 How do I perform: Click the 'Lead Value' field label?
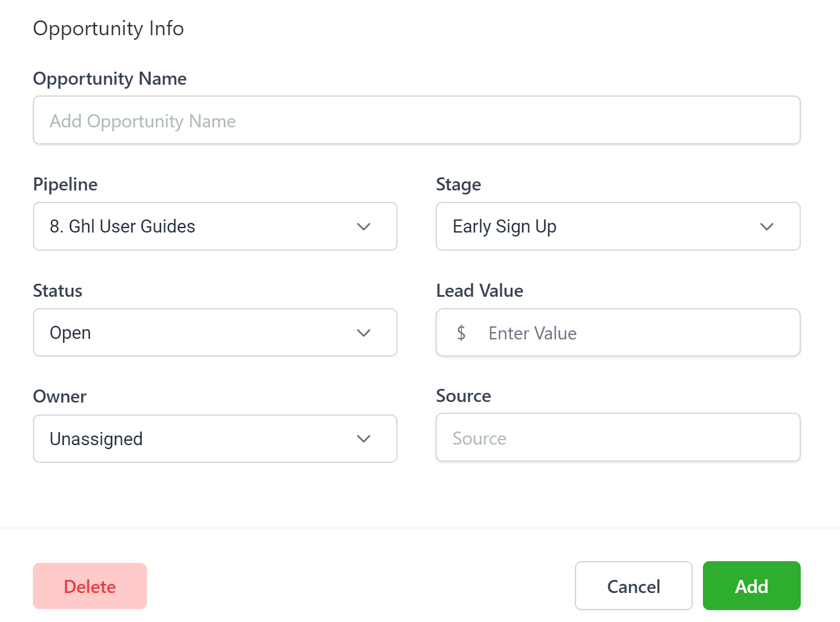479,291
